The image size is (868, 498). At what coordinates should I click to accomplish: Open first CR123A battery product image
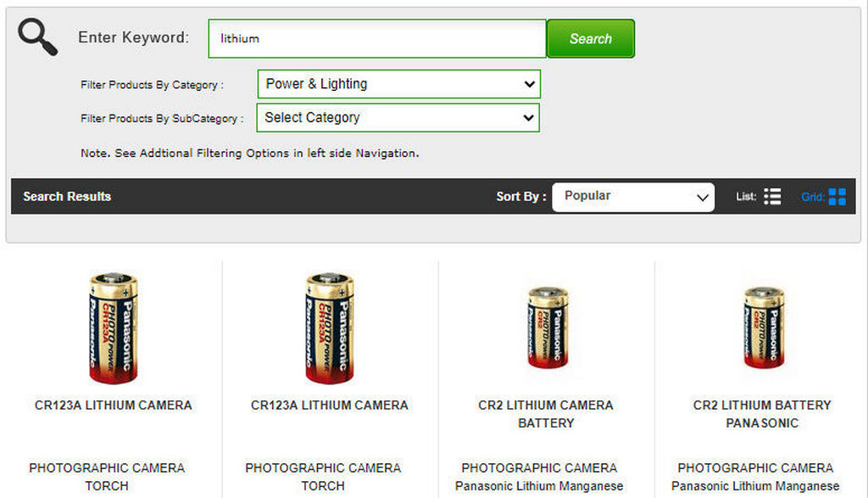coord(114,327)
